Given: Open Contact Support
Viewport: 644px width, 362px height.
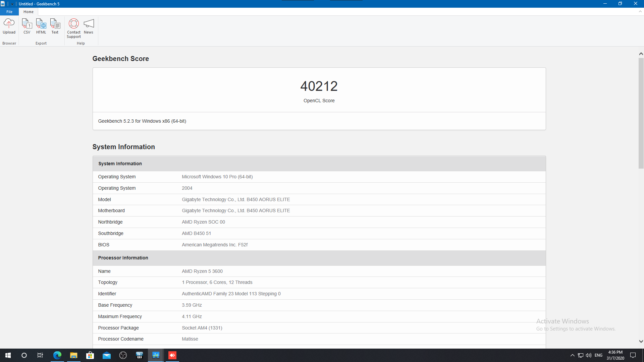Looking at the screenshot, I should click(73, 28).
